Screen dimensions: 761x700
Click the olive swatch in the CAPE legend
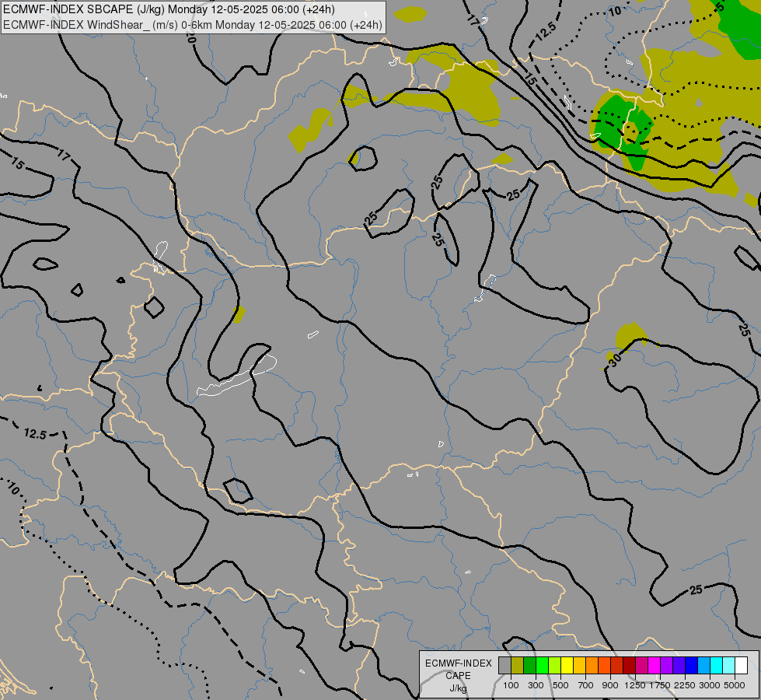518,666
